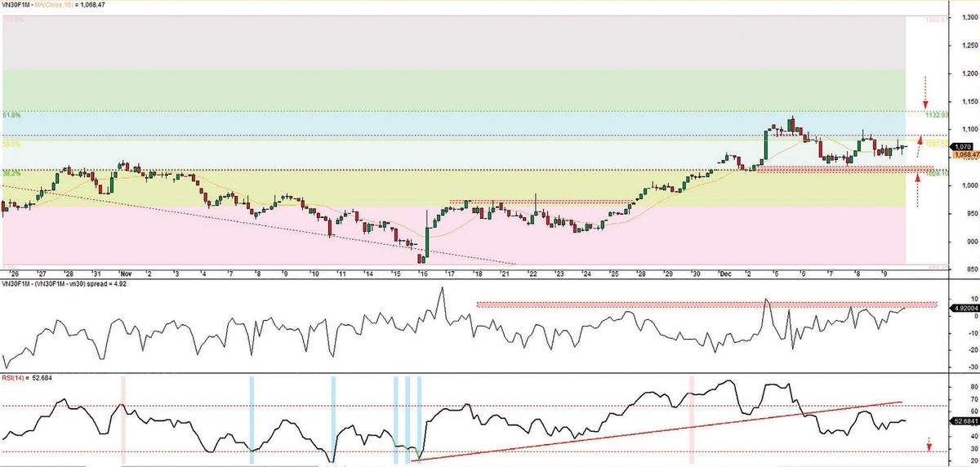Click the 'Nov' date axis marker
Screen dimensions: 980x467
[124, 274]
